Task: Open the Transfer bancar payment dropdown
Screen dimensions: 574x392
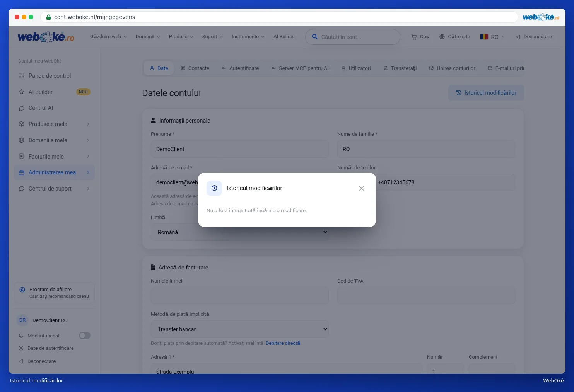Action: [x=240, y=329]
